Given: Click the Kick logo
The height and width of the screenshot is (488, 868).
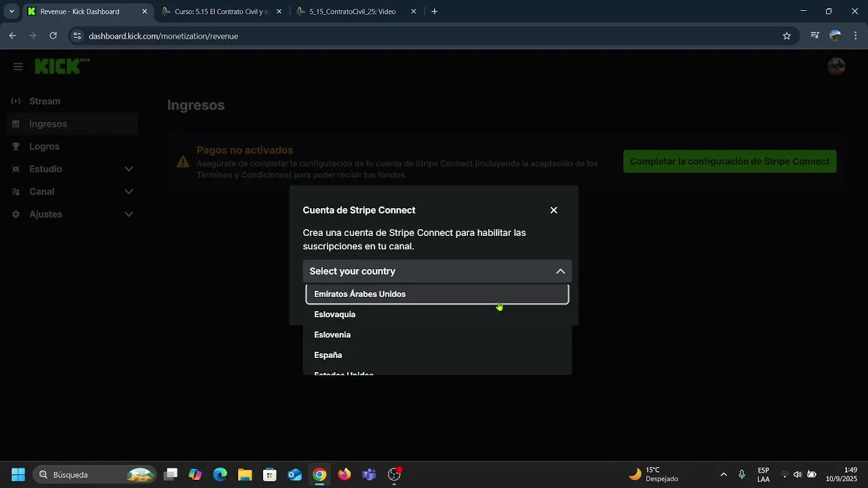Looking at the screenshot, I should tap(62, 66).
